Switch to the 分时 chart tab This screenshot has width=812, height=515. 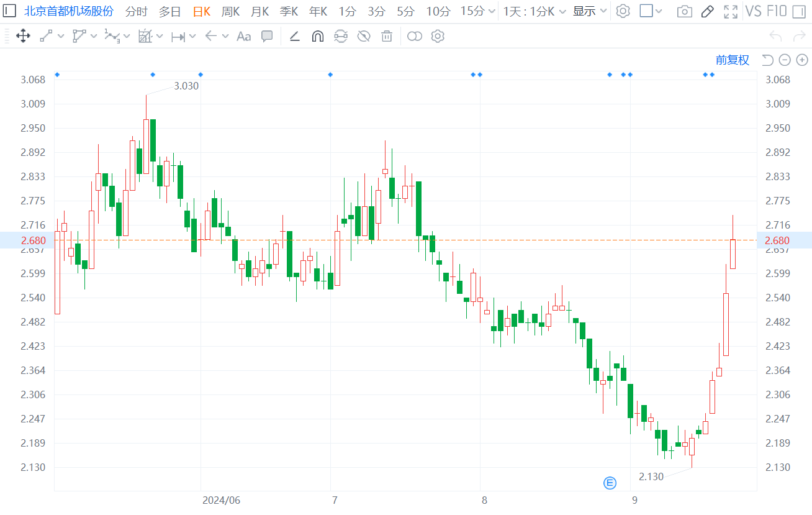click(137, 11)
